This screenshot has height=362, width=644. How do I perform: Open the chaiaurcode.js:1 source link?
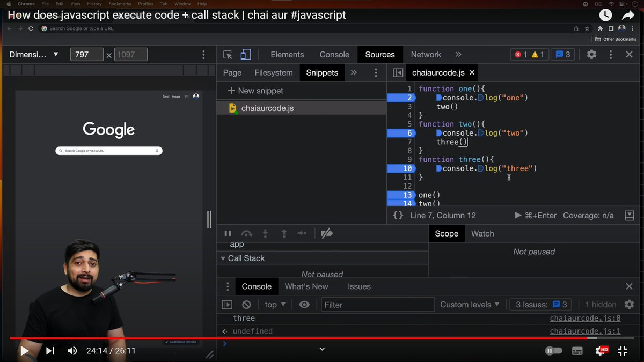point(585,331)
